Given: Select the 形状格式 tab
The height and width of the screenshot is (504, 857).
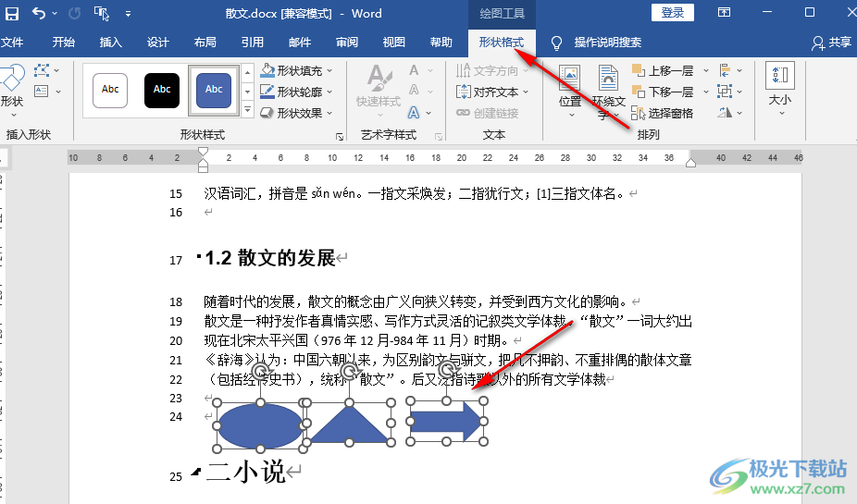Looking at the screenshot, I should pos(502,42).
